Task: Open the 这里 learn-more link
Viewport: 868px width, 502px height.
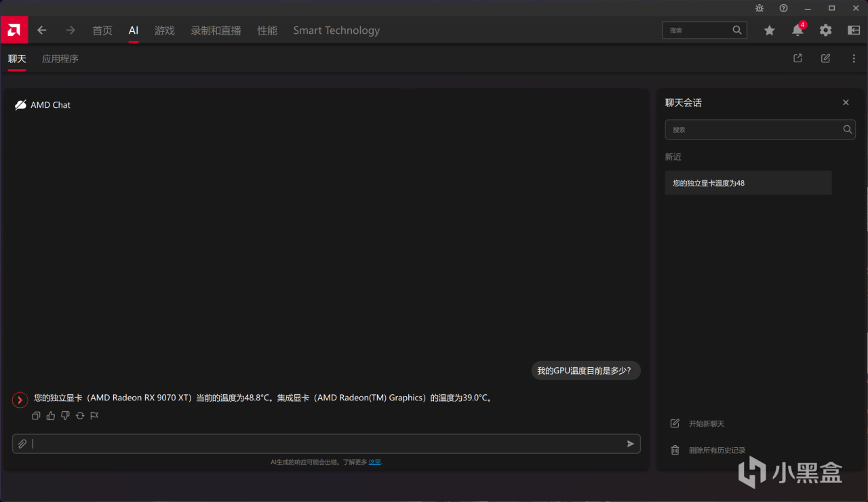Action: 375,462
